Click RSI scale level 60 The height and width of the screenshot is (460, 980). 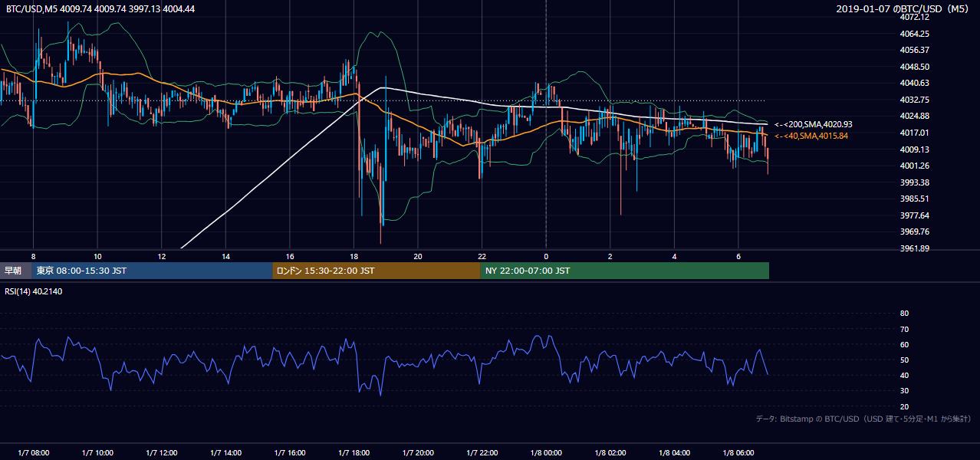904,344
